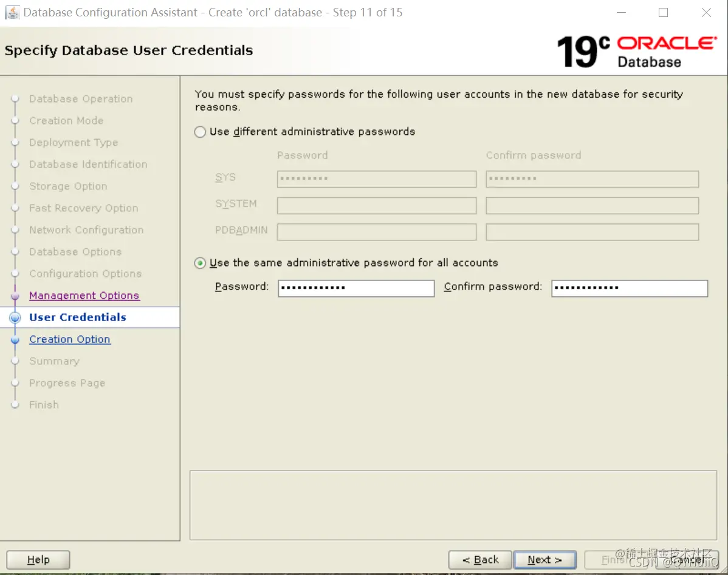The width and height of the screenshot is (728, 575).
Task: Click the Password field for all accounts
Action: (356, 288)
